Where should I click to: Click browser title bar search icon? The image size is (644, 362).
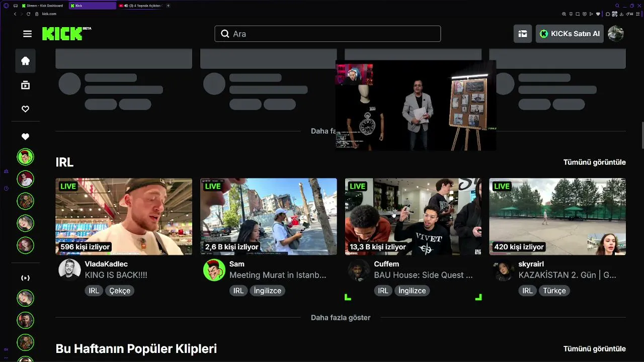pyautogui.click(x=617, y=6)
